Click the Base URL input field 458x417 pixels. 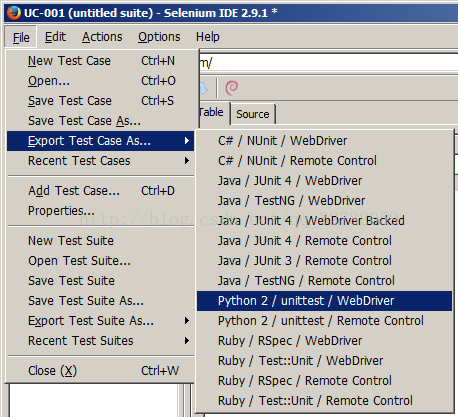pos(329,62)
